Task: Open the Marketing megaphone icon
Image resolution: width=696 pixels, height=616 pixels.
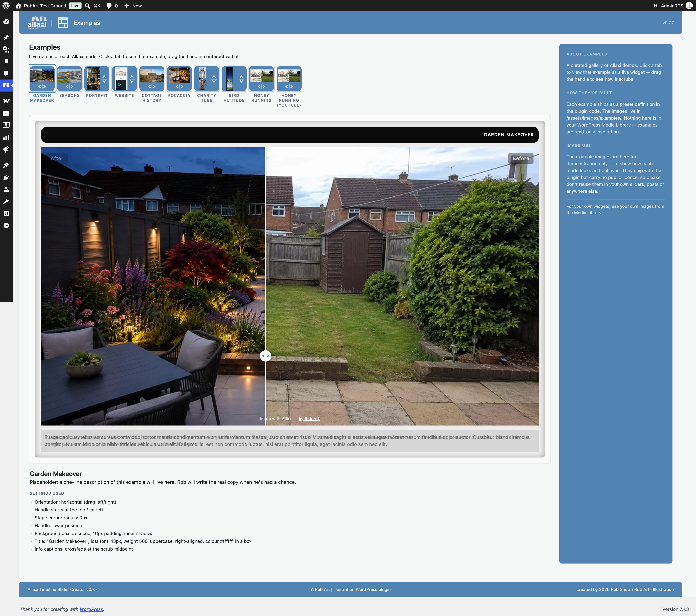Action: pos(6,150)
